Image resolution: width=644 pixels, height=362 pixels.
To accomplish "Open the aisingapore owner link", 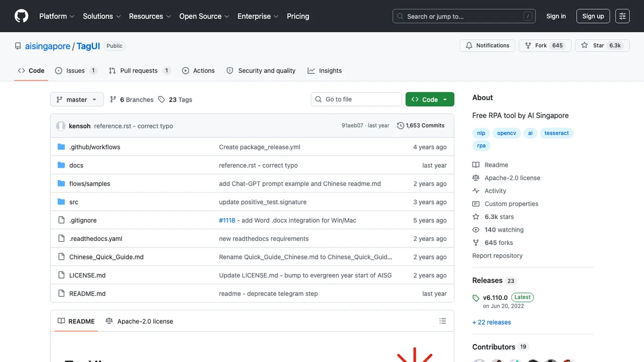I will point(48,46).
